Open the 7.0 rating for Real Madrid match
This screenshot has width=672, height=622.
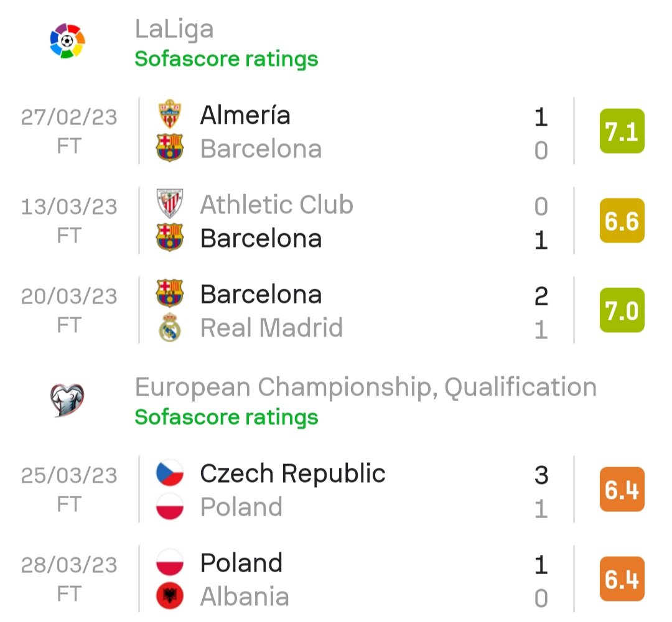622,310
